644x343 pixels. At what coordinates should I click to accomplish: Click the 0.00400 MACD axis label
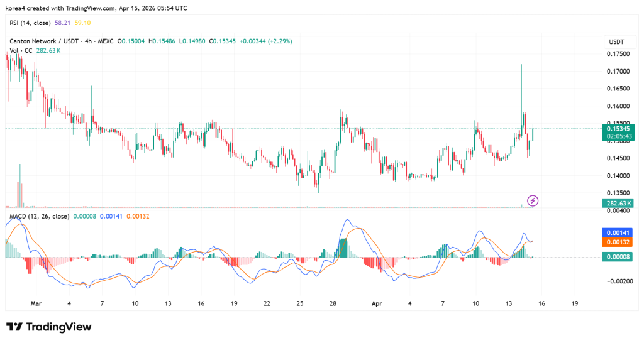point(618,211)
